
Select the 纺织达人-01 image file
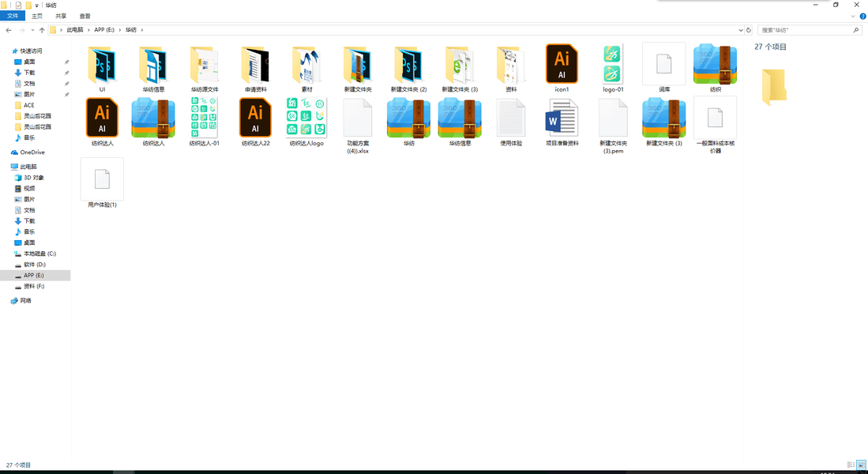(205, 118)
